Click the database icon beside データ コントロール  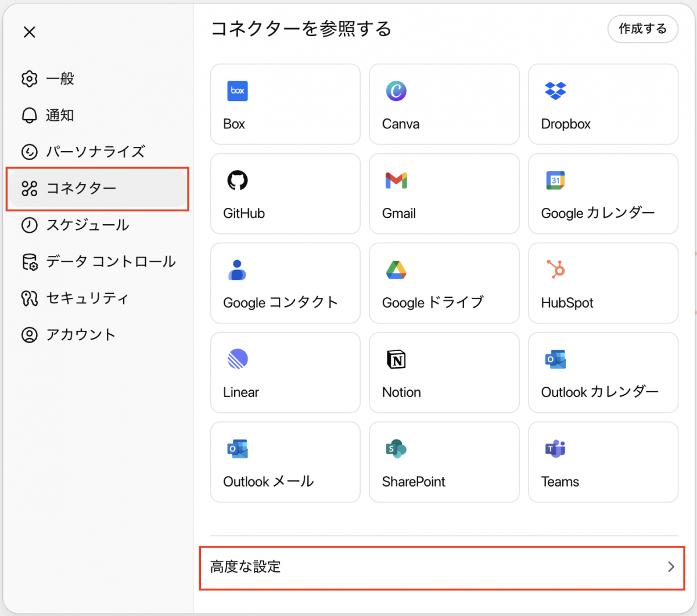pos(29,262)
